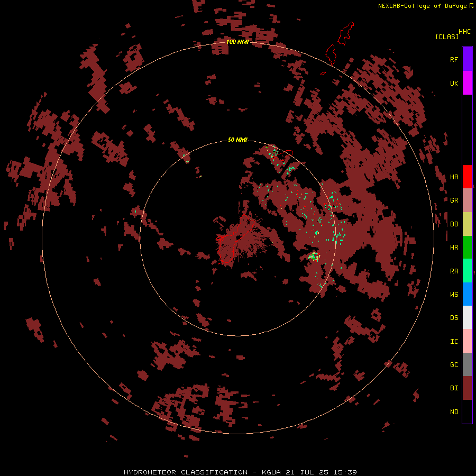Viewport: 476px width, 476px height.
Task: Click the HR legend label
Action: tap(454, 248)
